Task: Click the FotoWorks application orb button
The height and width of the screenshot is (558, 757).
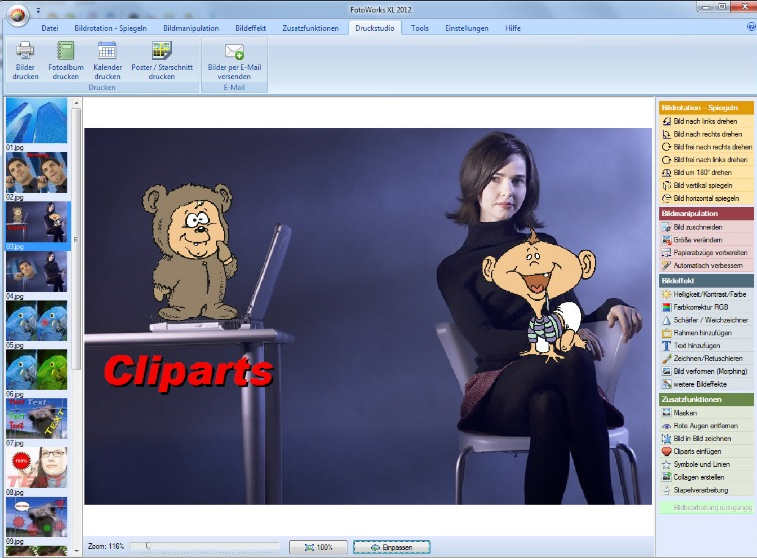Action: pos(17,14)
